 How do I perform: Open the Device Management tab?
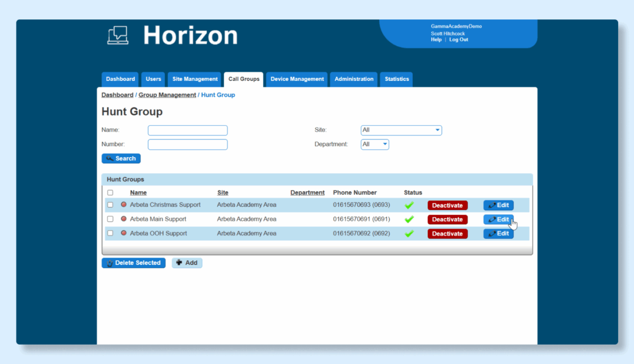point(297,79)
